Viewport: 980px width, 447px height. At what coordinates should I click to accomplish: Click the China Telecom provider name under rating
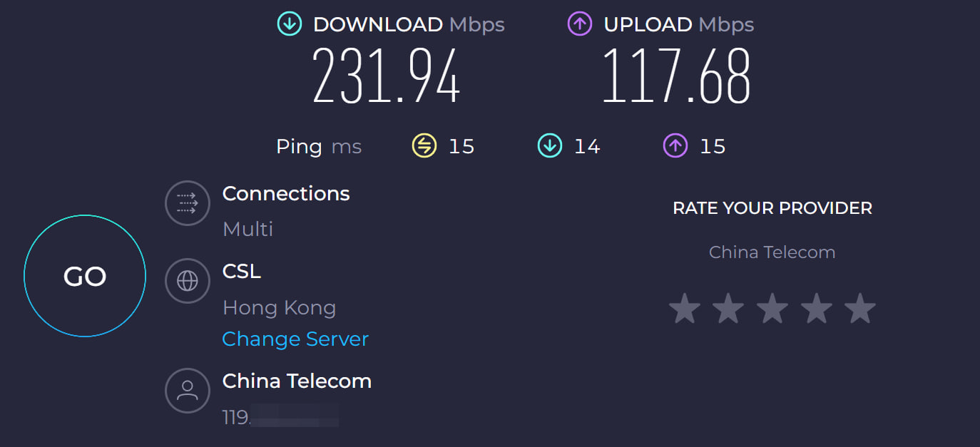pos(772,252)
